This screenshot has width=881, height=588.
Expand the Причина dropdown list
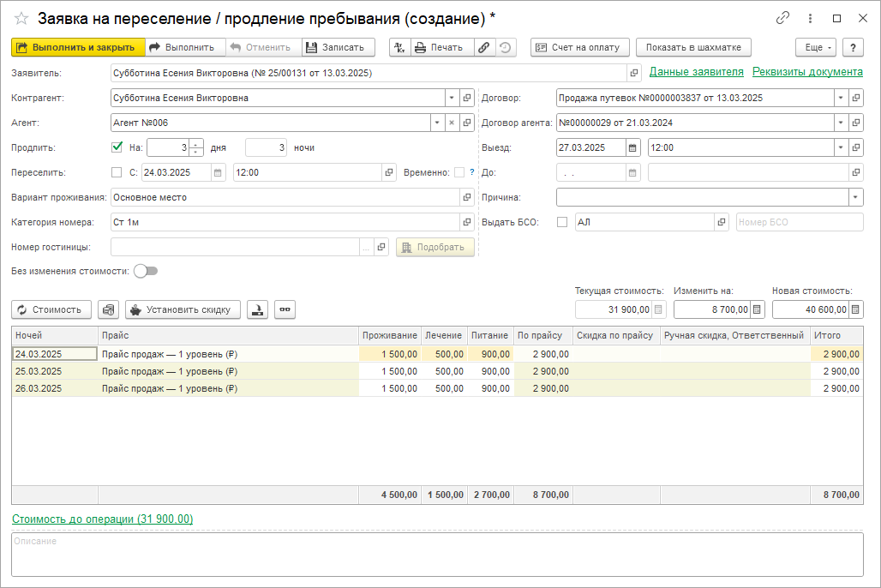click(x=855, y=197)
